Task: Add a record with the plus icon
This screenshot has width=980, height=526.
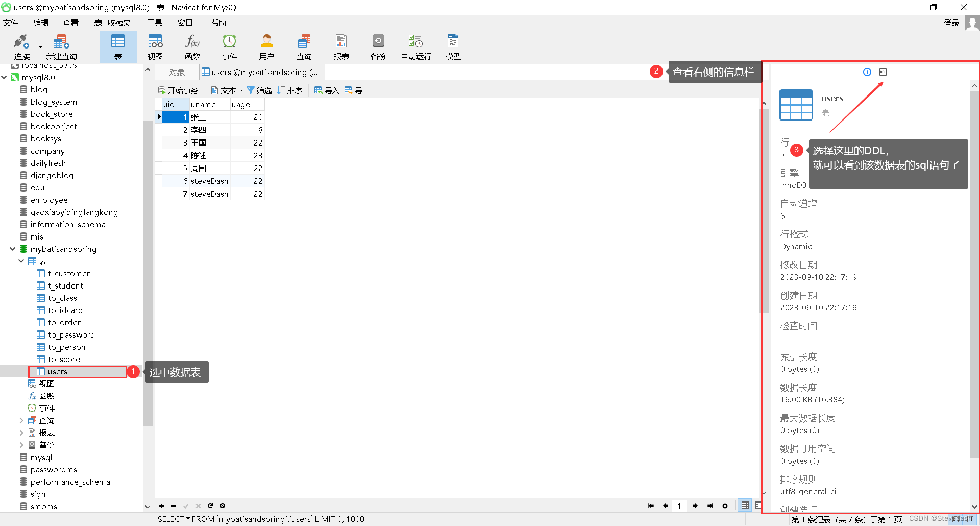Action: (161, 506)
